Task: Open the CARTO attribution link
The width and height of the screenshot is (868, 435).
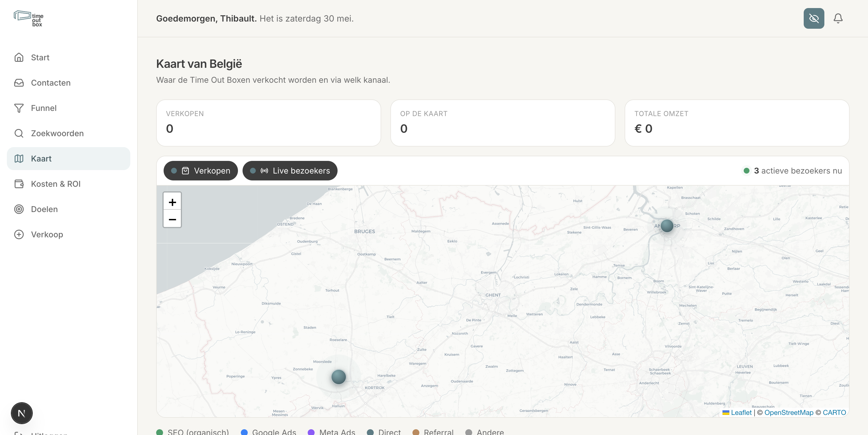Action: [x=834, y=412]
